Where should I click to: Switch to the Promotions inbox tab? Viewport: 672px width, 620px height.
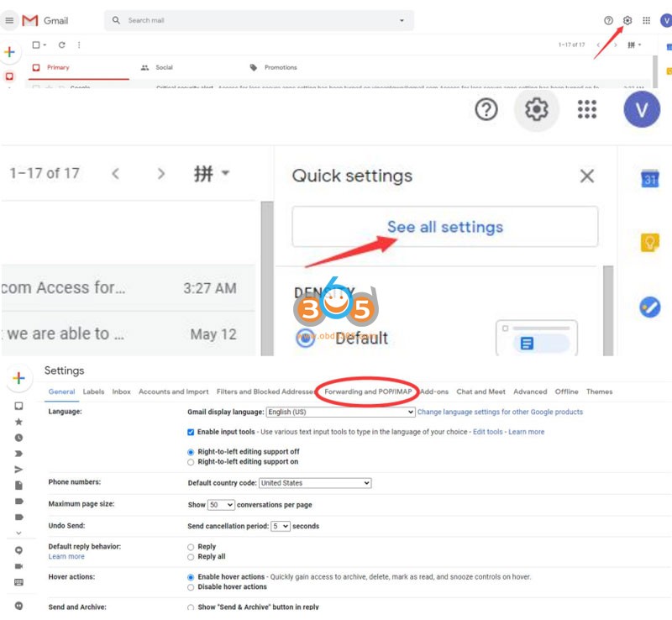coord(273,68)
